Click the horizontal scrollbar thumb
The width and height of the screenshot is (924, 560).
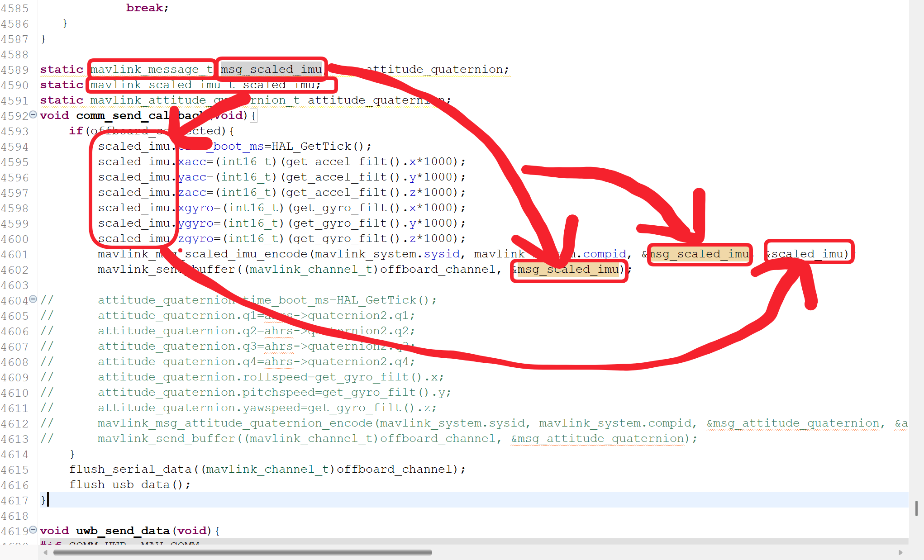[x=242, y=552]
